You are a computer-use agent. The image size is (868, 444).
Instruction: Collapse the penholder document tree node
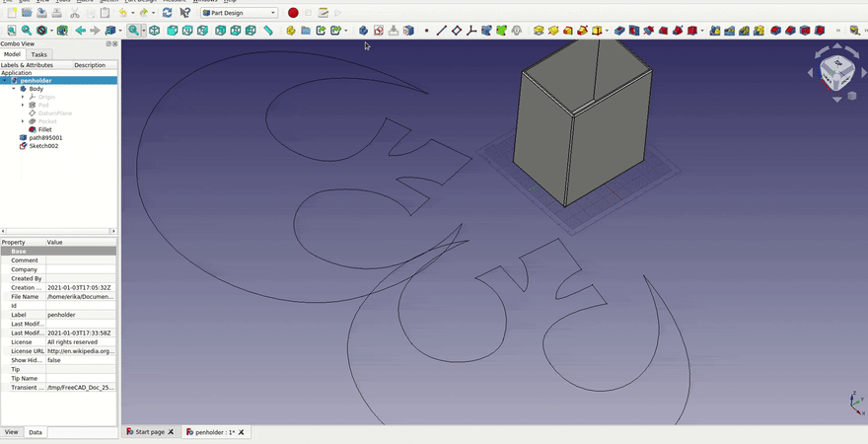coord(5,81)
